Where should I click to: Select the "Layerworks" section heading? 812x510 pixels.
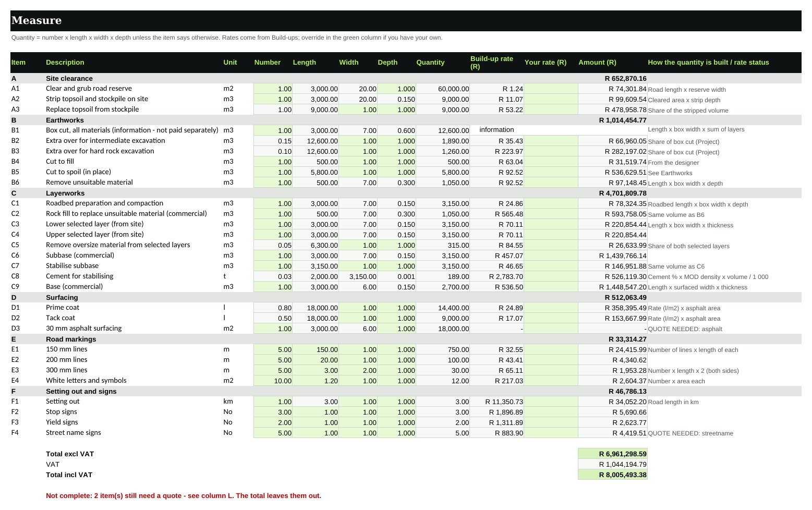click(x=65, y=193)
